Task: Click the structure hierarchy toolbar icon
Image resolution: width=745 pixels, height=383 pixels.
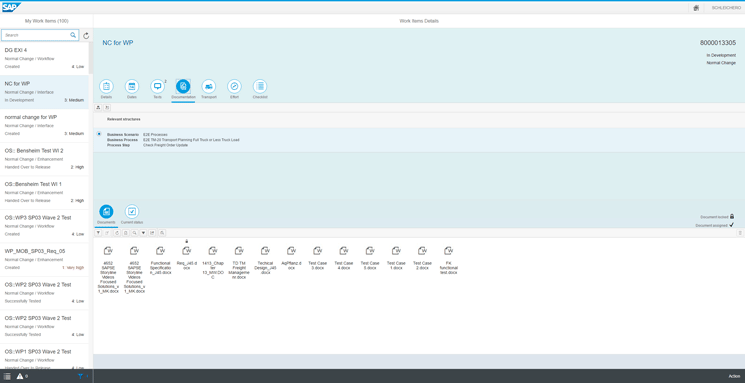Action: pos(98,108)
